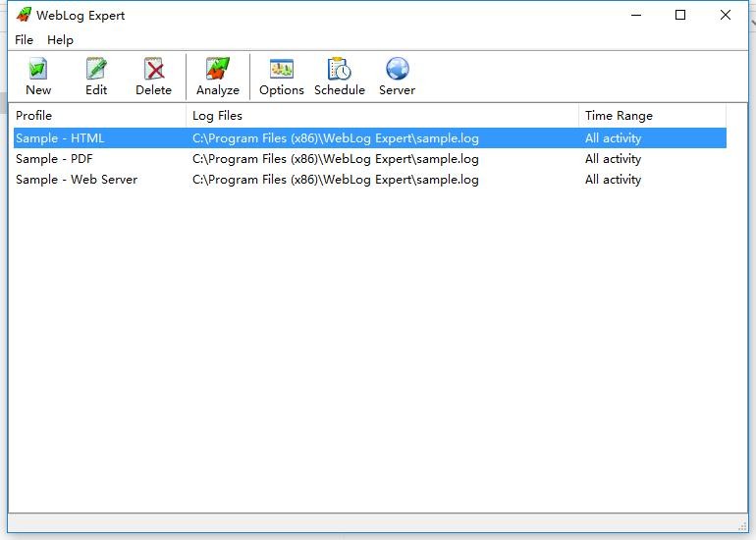Remove the profile with the Delete icon
Image resolution: width=756 pixels, height=540 pixels.
point(154,69)
